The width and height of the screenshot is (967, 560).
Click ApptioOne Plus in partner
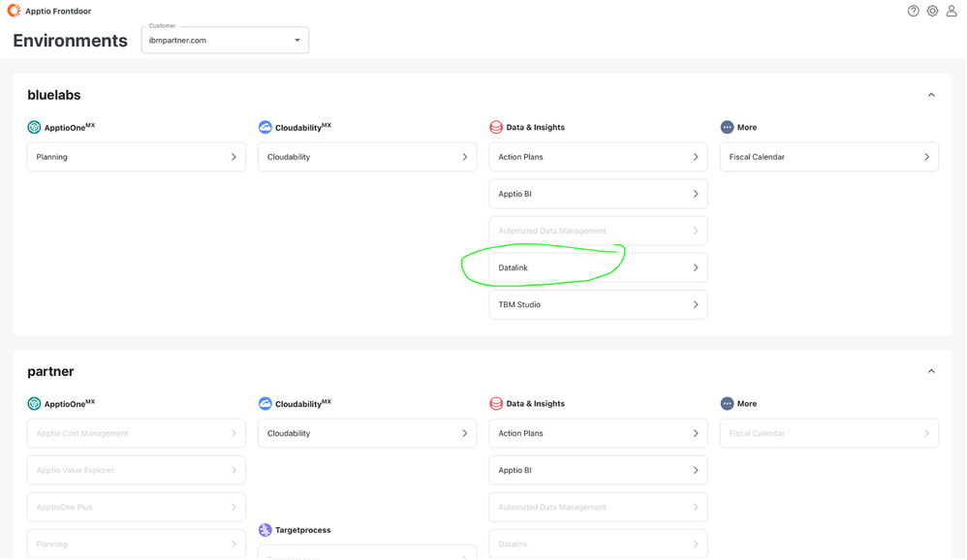[x=137, y=507]
